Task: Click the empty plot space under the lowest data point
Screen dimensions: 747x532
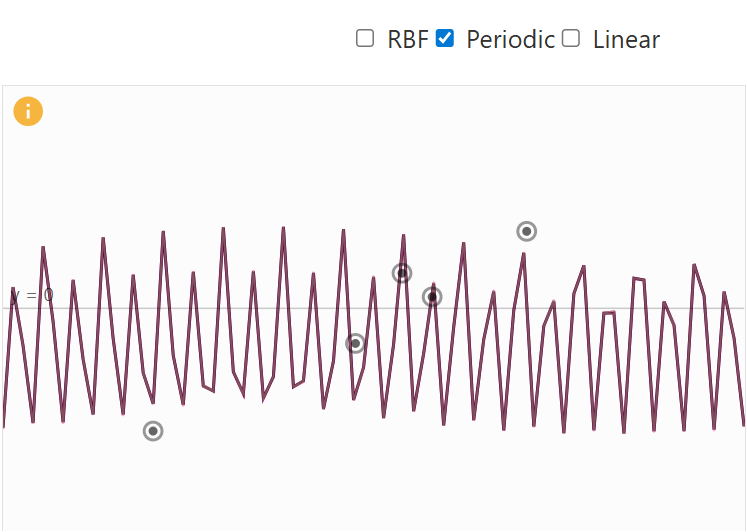Action: coord(153,490)
